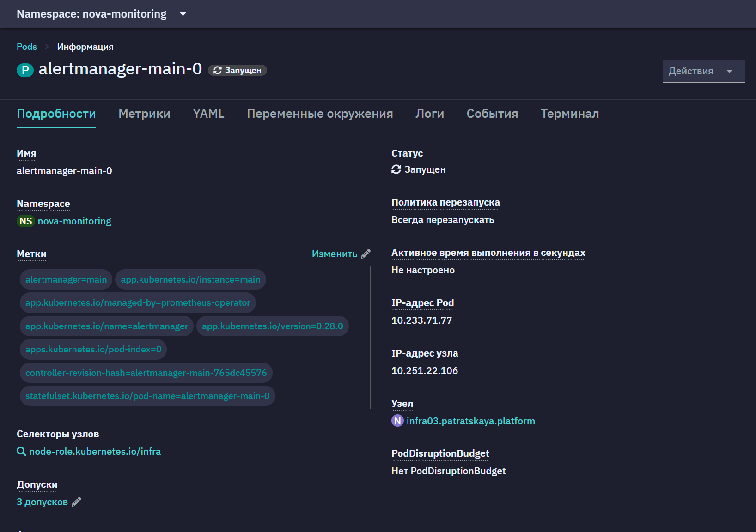
Task: Click label apps.kubernetes.io/pod-index=0
Action: click(x=93, y=349)
